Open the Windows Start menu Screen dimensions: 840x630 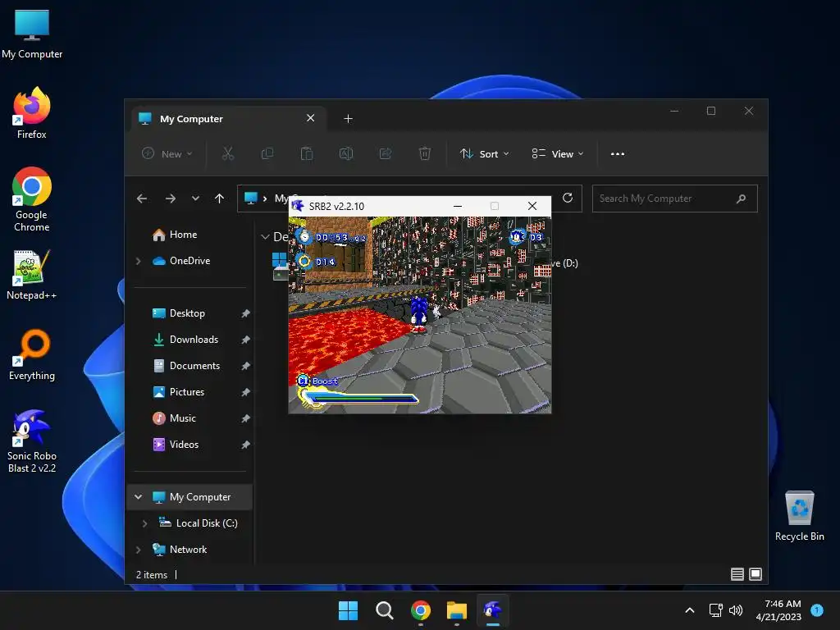pyautogui.click(x=348, y=610)
